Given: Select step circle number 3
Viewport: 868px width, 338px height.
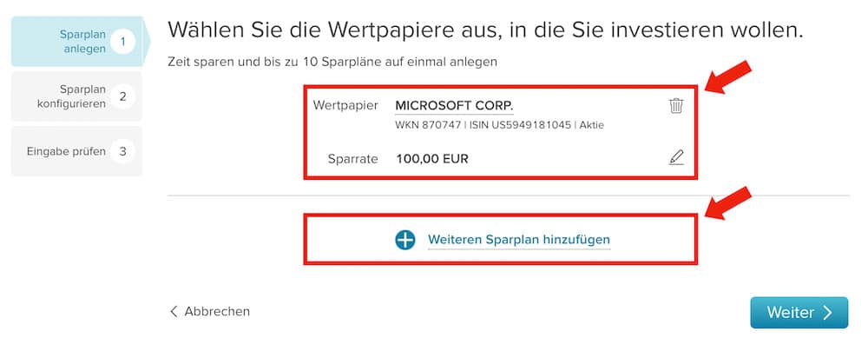Looking at the screenshot, I should tap(122, 151).
